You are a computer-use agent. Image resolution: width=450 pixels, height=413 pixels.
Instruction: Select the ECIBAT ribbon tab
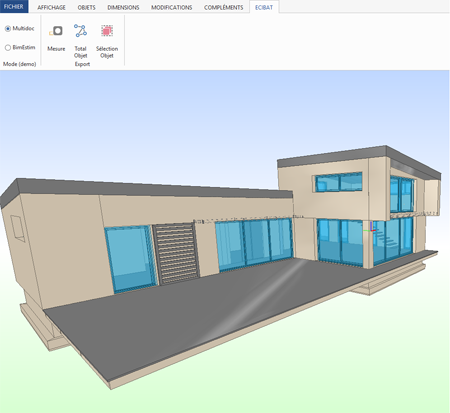coord(264,7)
